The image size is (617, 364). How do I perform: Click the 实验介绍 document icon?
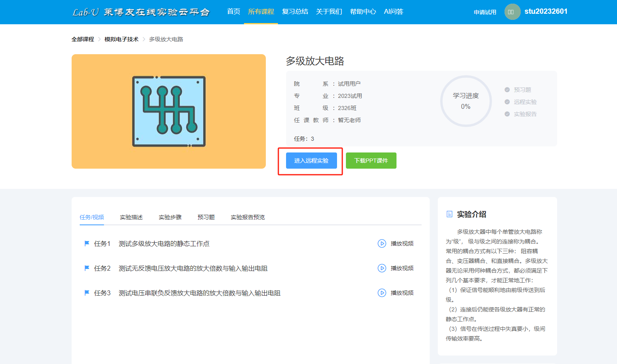pyautogui.click(x=449, y=214)
